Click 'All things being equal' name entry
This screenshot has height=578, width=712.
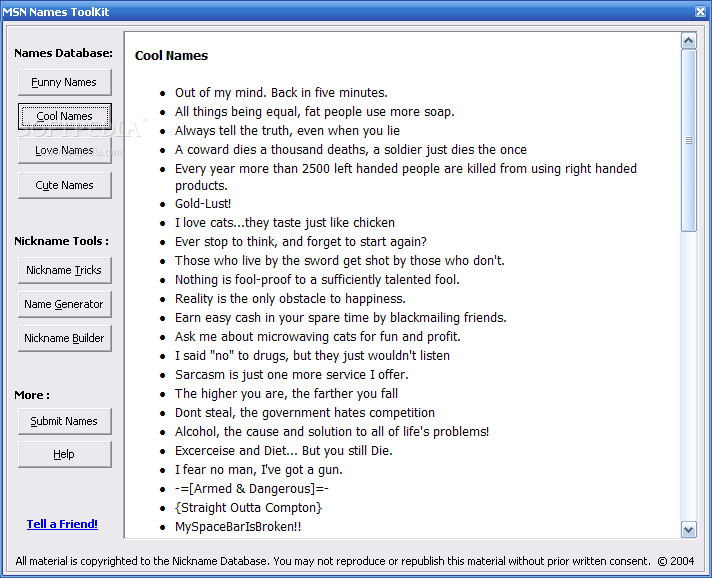tap(315, 112)
